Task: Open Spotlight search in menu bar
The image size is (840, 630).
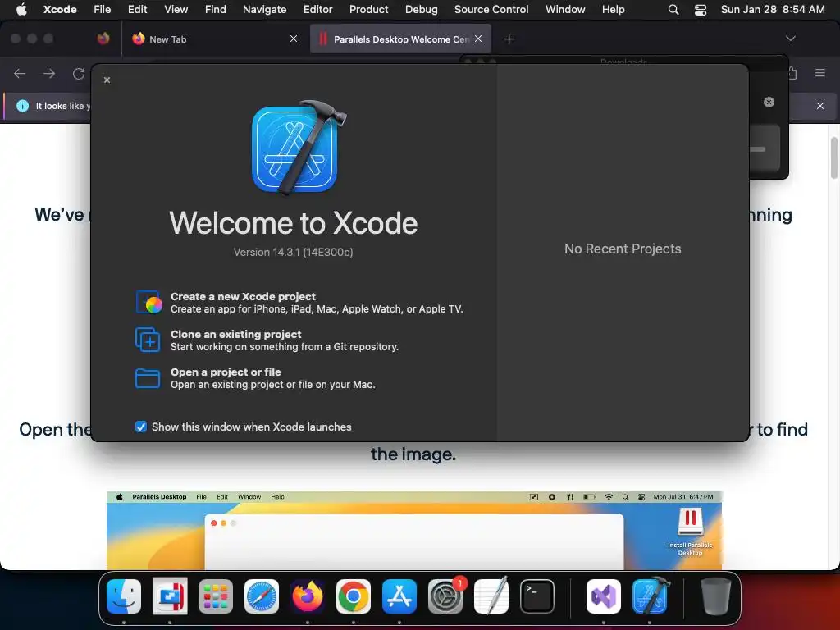Action: click(x=673, y=10)
